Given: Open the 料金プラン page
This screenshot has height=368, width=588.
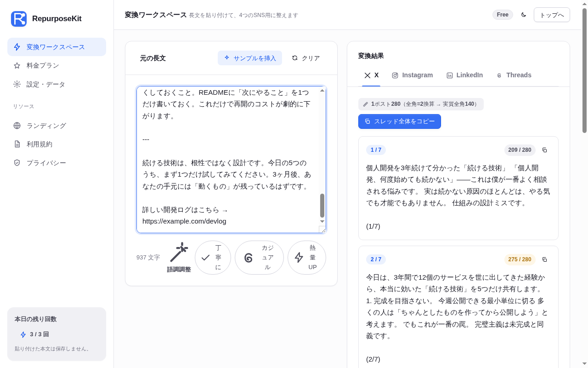Looking at the screenshot, I should pyautogui.click(x=57, y=66).
